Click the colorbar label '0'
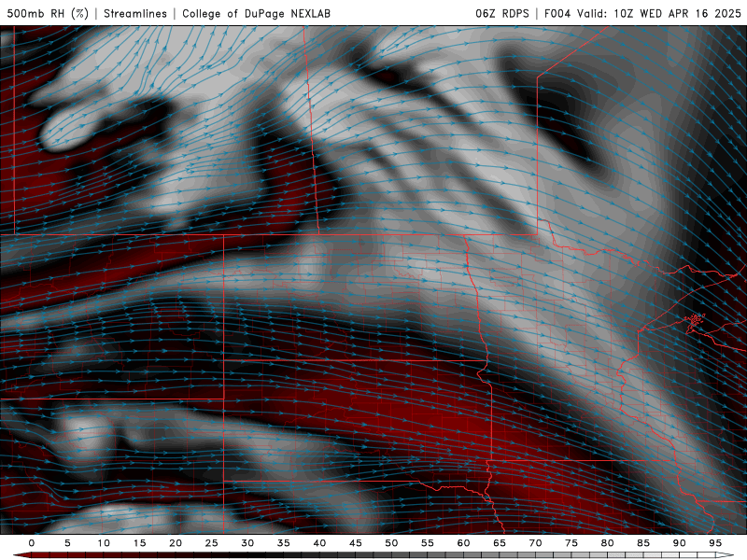Screen dimensions: 747x560 coord(32,543)
